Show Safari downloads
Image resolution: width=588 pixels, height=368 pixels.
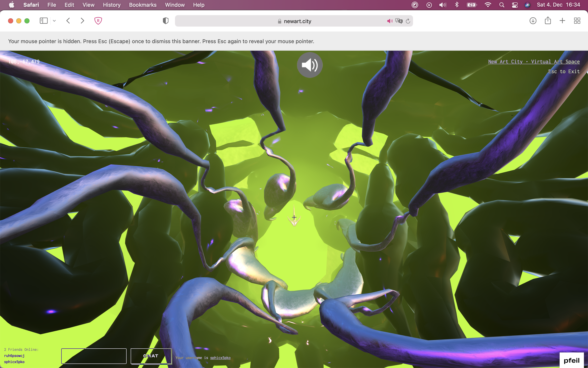(533, 21)
